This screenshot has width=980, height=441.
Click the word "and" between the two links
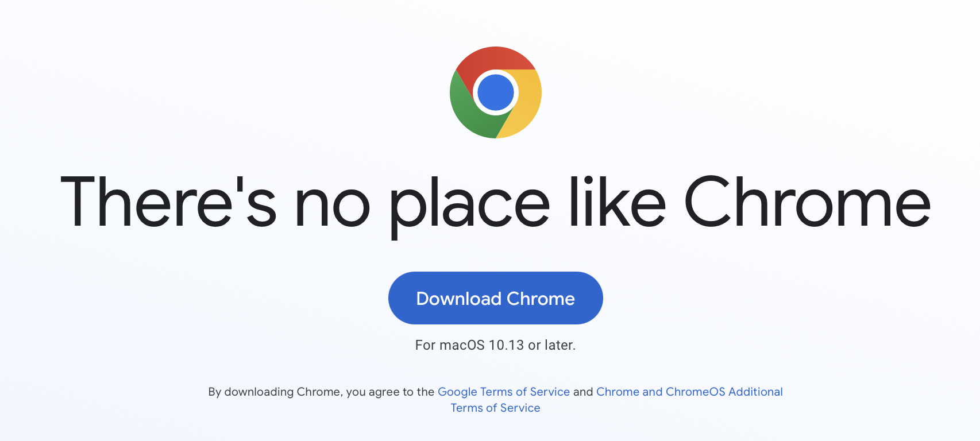(x=583, y=392)
